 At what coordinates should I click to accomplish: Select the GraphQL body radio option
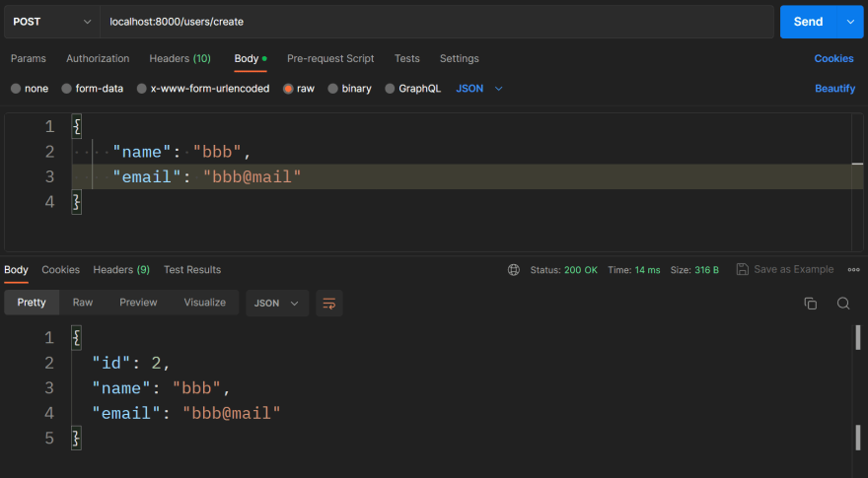click(x=390, y=89)
